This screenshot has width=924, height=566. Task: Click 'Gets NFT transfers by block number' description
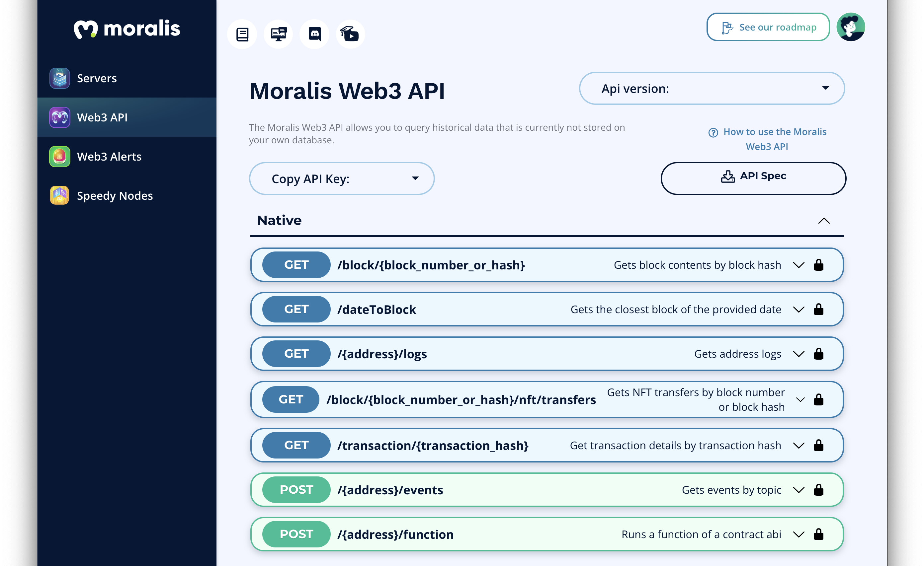click(x=696, y=399)
